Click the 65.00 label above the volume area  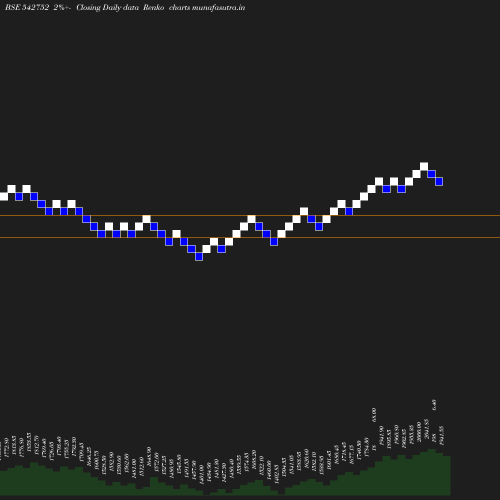click(374, 415)
